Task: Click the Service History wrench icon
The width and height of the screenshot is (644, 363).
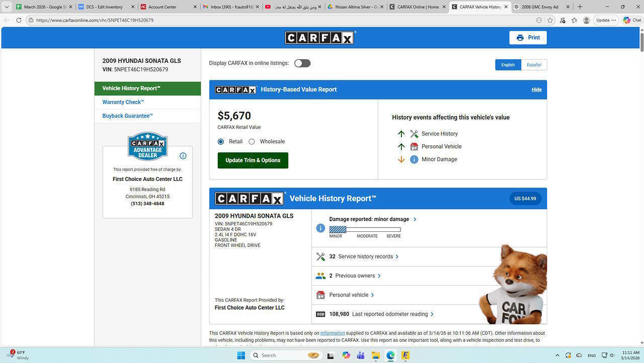Action: click(x=414, y=134)
